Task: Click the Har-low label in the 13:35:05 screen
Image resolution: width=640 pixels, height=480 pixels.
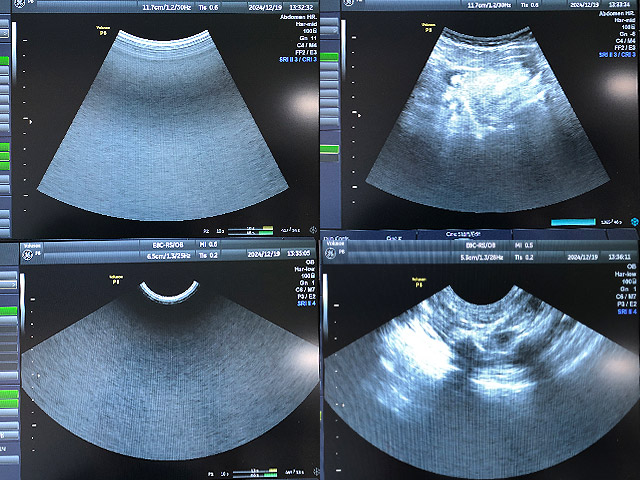Action: click(305, 269)
